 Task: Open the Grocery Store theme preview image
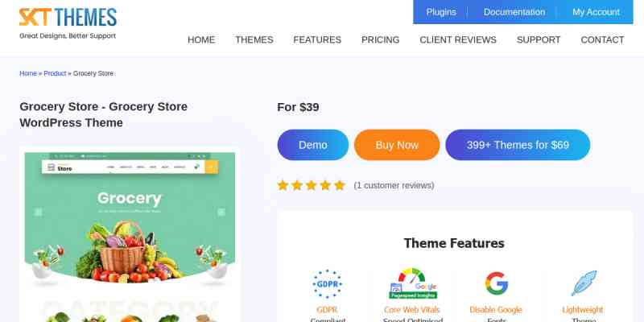click(130, 234)
